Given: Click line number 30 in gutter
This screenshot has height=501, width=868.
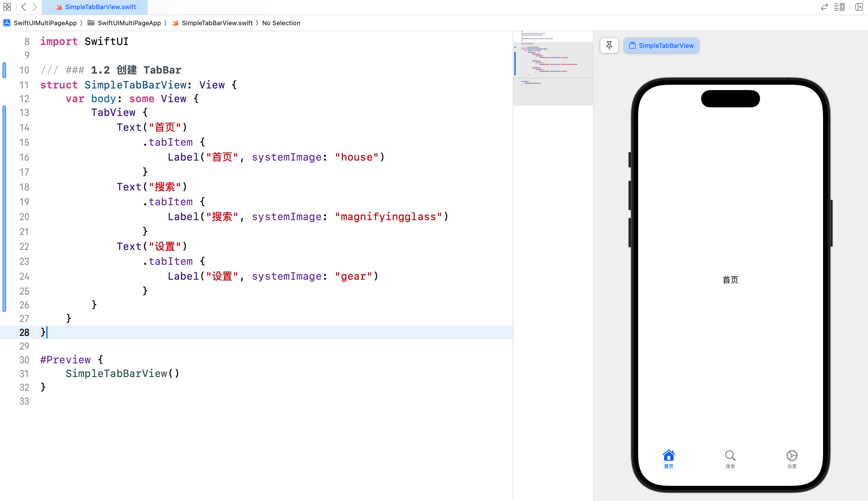Looking at the screenshot, I should pos(24,360).
